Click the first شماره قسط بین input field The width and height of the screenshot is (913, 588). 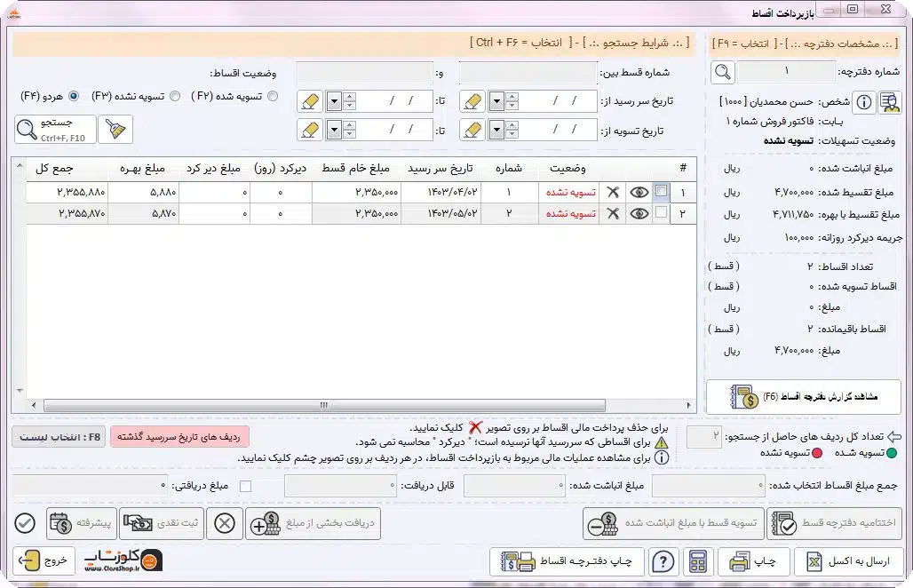pos(527,73)
